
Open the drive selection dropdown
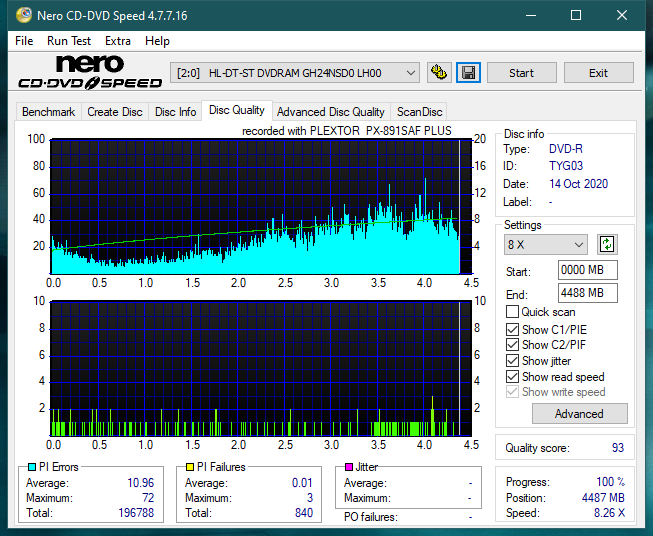pyautogui.click(x=295, y=73)
